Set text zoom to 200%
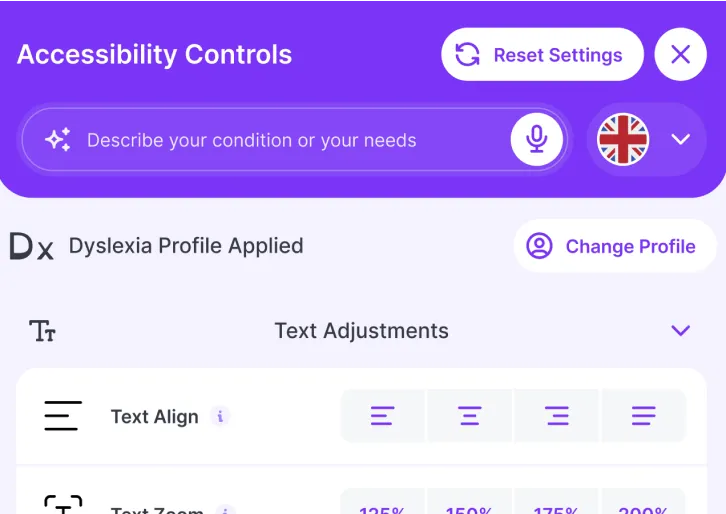 [x=644, y=506]
